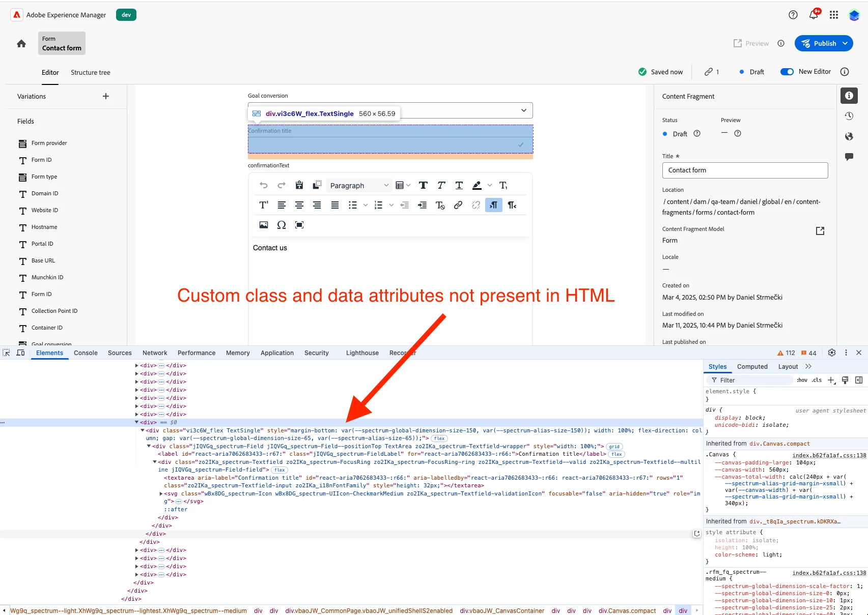Click the subscript icon in editor toolbar
This screenshot has width=868, height=615.
click(503, 185)
